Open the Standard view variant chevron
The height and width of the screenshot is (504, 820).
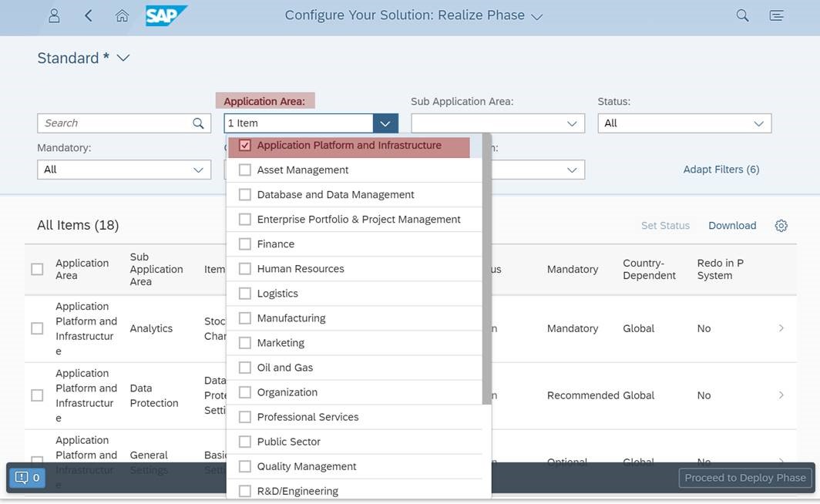pyautogui.click(x=123, y=58)
